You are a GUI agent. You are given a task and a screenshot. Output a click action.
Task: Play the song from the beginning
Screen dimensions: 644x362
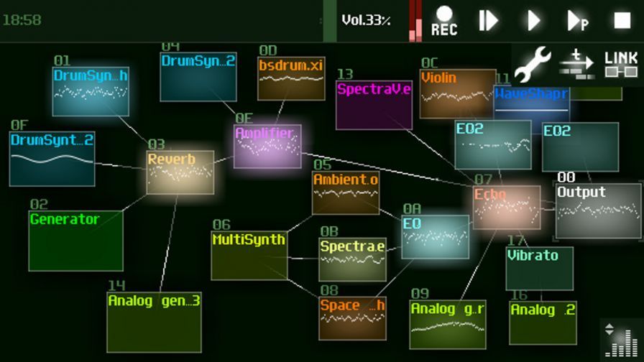click(489, 21)
